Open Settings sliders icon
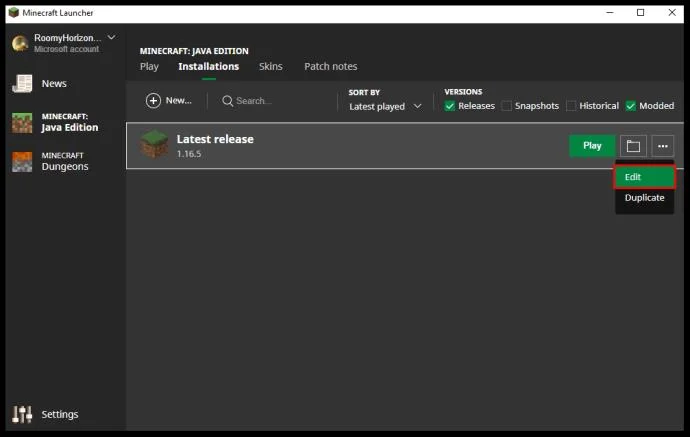 tap(22, 414)
